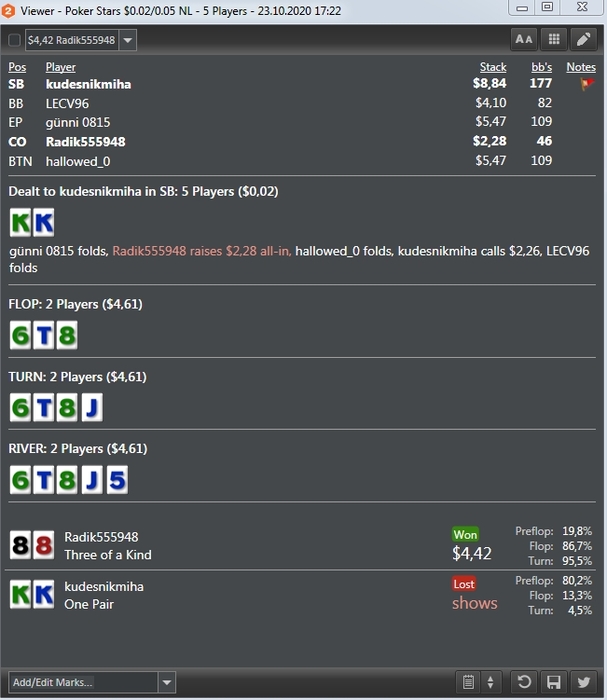This screenshot has width=607, height=700.
Task: Expand the $4,42 Radik555948 dropdown arrow
Action: [x=128, y=40]
